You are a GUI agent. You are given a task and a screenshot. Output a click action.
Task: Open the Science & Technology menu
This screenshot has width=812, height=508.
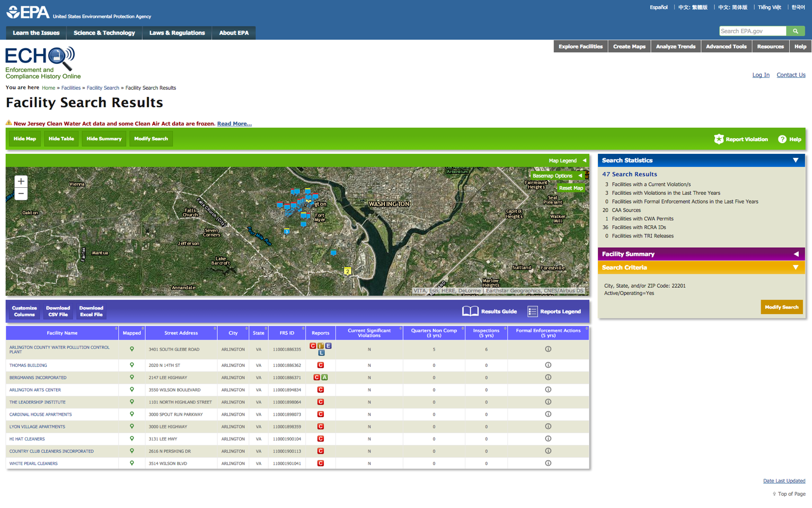pos(104,33)
